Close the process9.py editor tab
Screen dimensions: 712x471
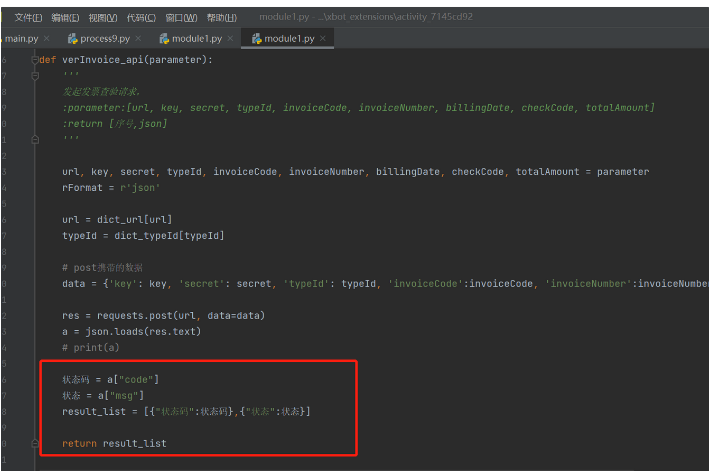click(x=139, y=38)
